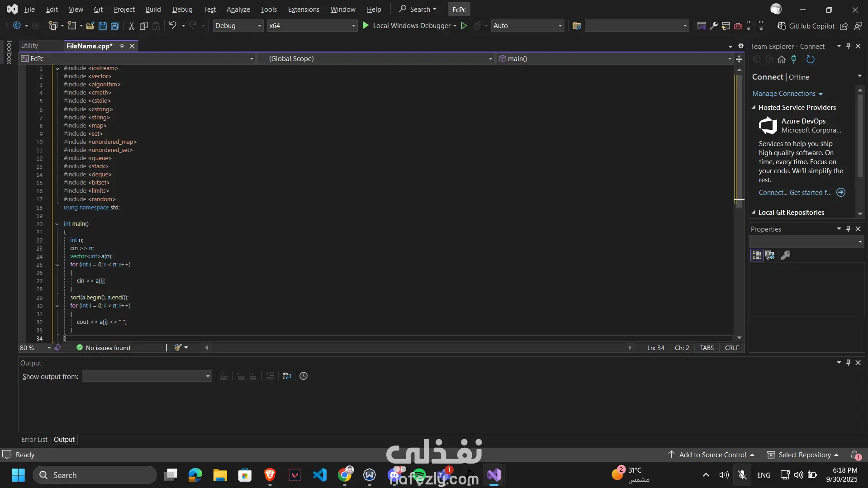The height and width of the screenshot is (488, 868).
Task: Click Add to Source Control
Action: click(x=712, y=455)
